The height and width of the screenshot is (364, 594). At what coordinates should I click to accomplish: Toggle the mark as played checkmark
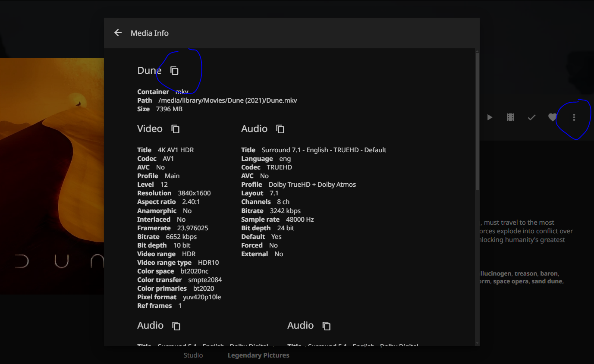531,117
